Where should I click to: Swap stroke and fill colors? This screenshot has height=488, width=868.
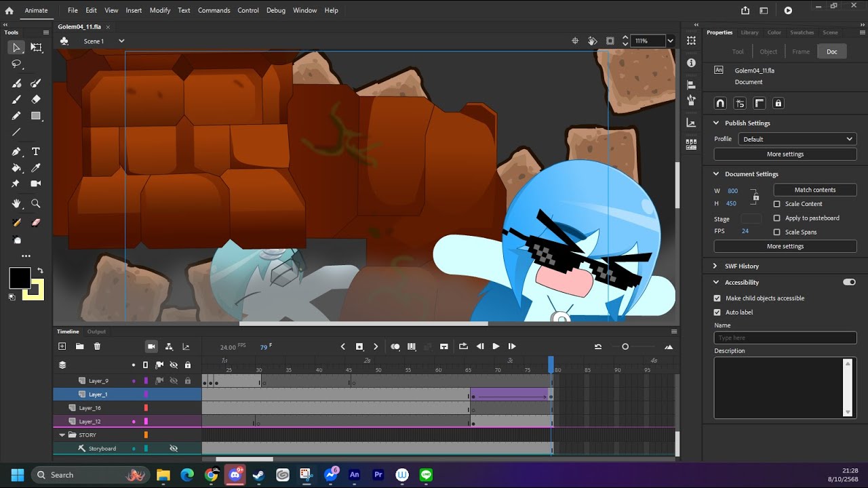(x=40, y=270)
